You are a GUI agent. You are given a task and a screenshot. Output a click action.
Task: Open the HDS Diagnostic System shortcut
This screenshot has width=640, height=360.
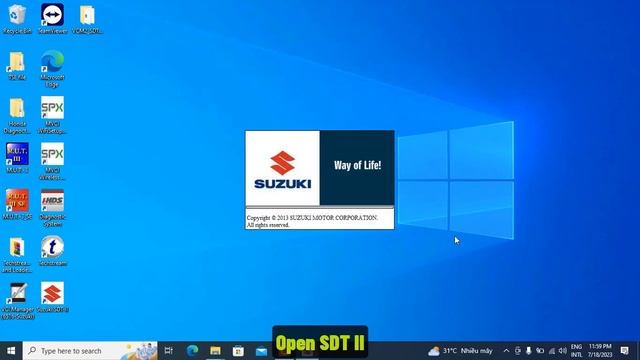(x=52, y=208)
